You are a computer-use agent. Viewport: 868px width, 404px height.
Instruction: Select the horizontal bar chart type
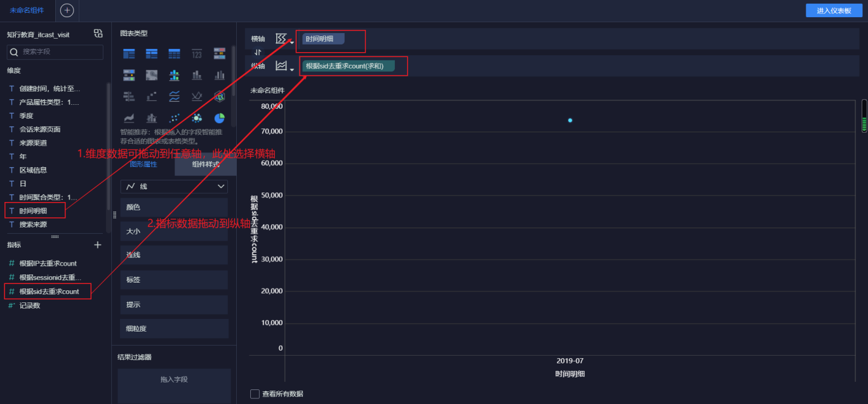[x=129, y=97]
